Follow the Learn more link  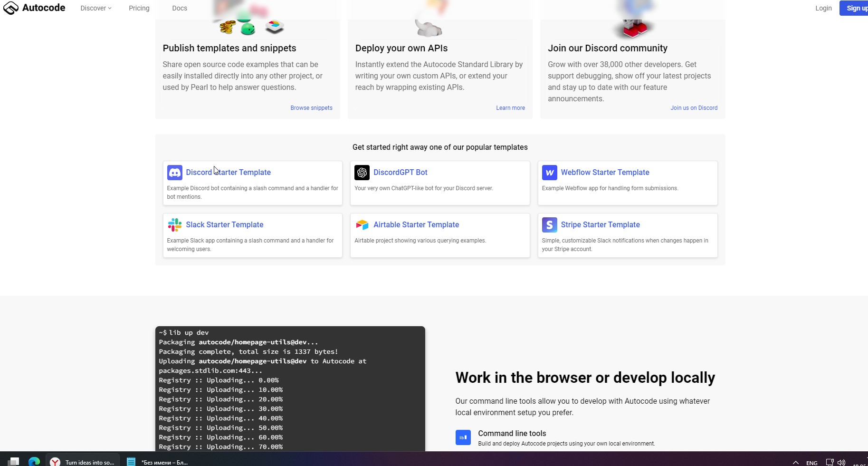click(511, 108)
